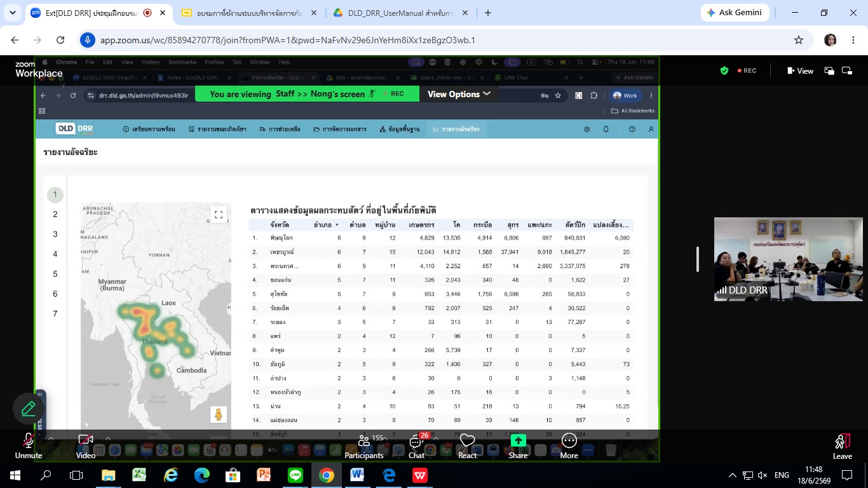Open LINE app from taskbar
This screenshot has width=868, height=488.
click(x=295, y=475)
